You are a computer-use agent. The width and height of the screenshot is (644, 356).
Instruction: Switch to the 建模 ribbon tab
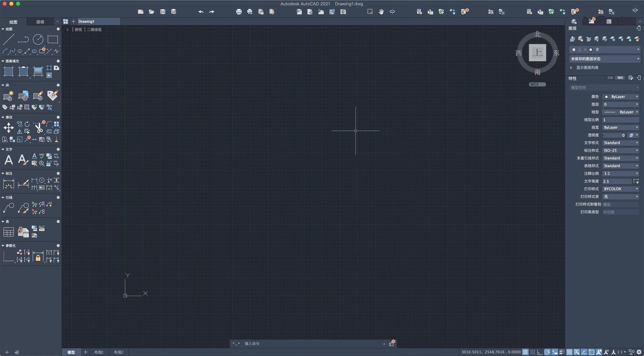pos(40,21)
